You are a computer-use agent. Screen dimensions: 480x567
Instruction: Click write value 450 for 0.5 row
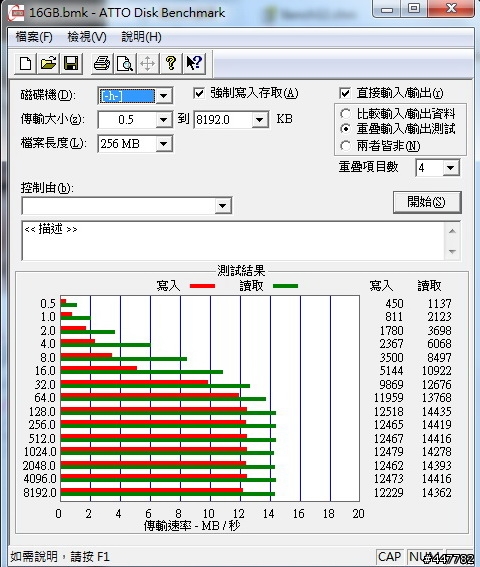click(394, 303)
